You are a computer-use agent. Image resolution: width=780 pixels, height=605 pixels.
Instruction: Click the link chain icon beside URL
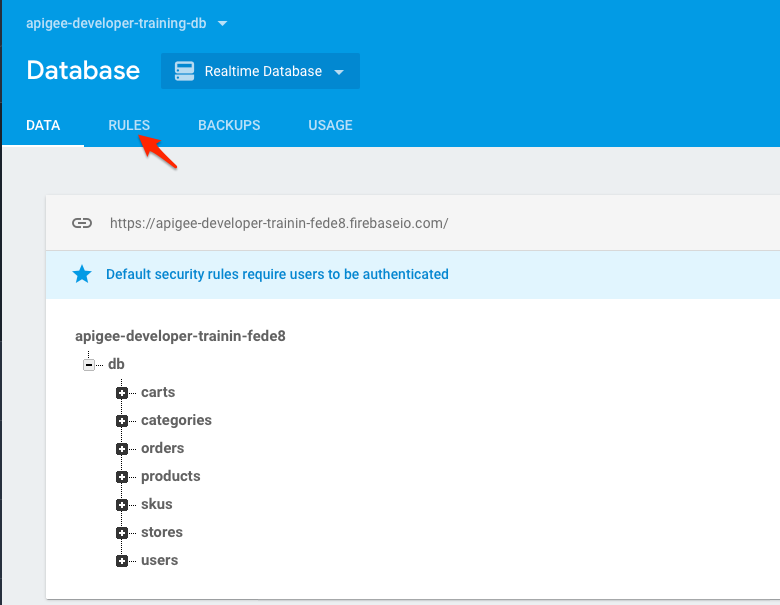tap(82, 223)
